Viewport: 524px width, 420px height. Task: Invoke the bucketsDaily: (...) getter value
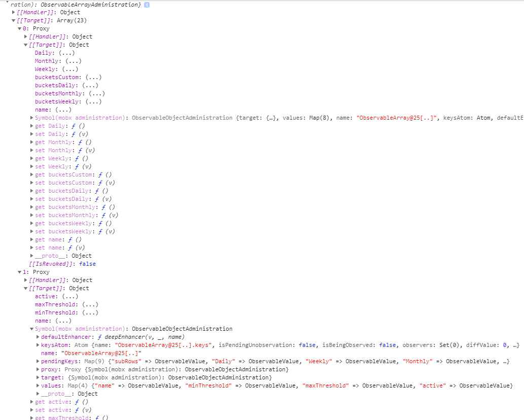[x=90, y=85]
